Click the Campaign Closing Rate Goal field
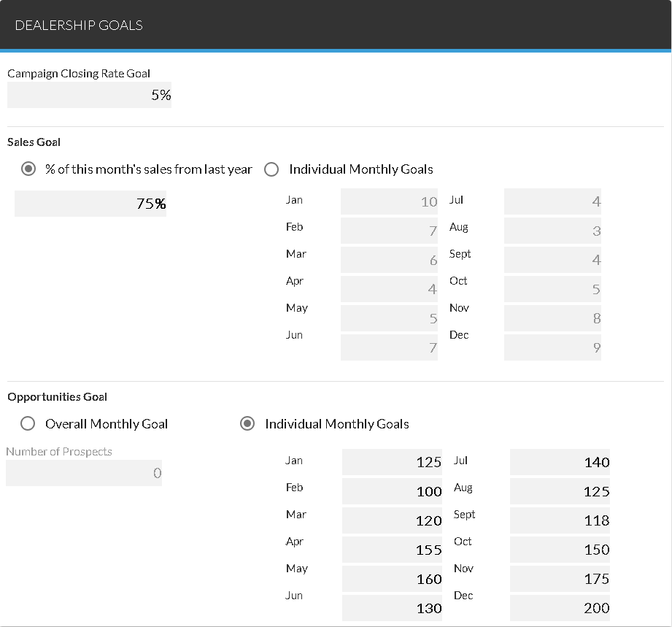This screenshot has width=672, height=627. click(x=89, y=95)
